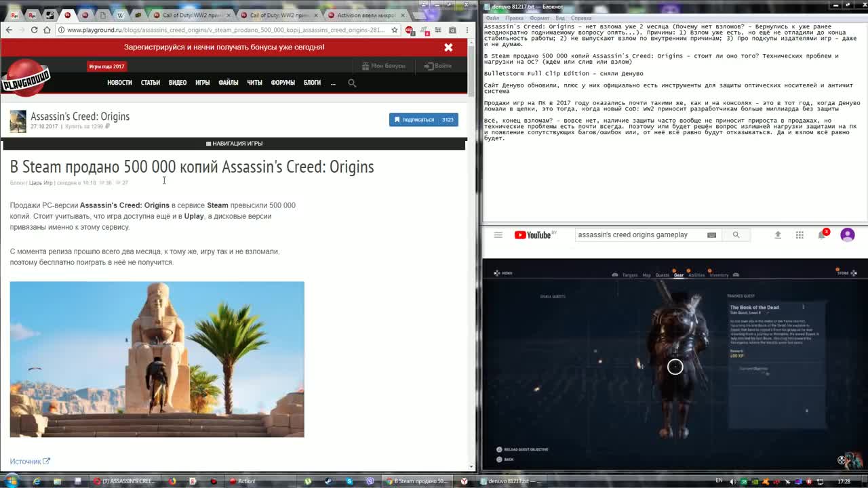The width and height of the screenshot is (868, 488).
Task: Click the YouTube search magnifier button
Action: tap(736, 235)
